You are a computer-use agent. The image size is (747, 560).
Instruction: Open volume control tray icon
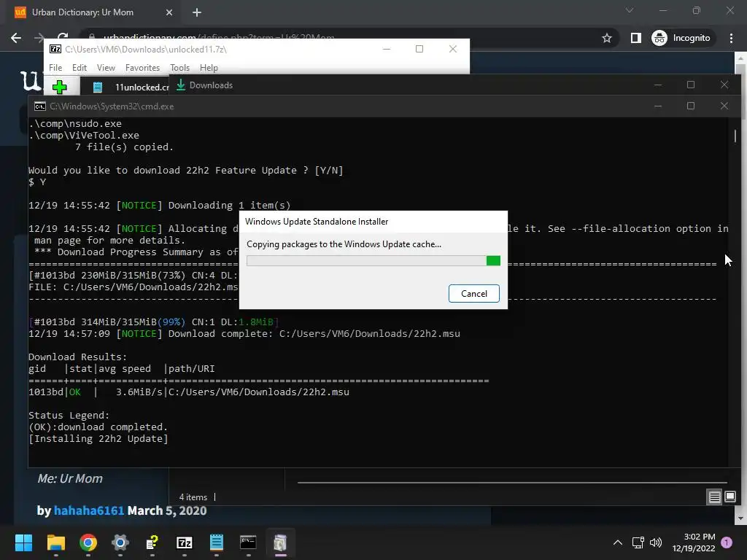[656, 542]
